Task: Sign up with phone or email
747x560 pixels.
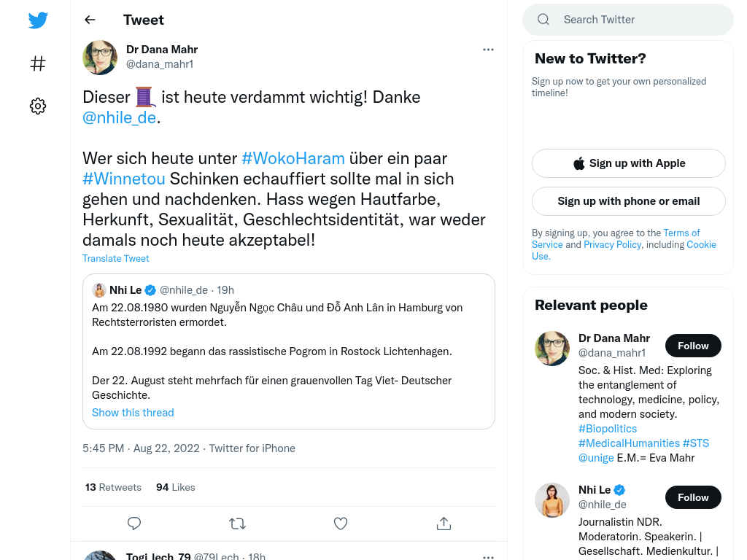Action: click(x=628, y=201)
